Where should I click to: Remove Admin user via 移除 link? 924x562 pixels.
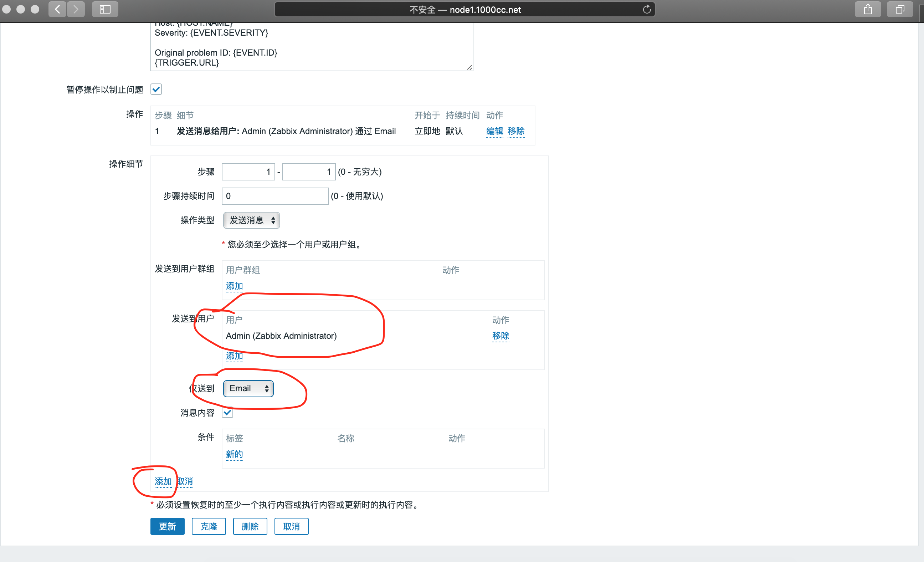tap(500, 336)
